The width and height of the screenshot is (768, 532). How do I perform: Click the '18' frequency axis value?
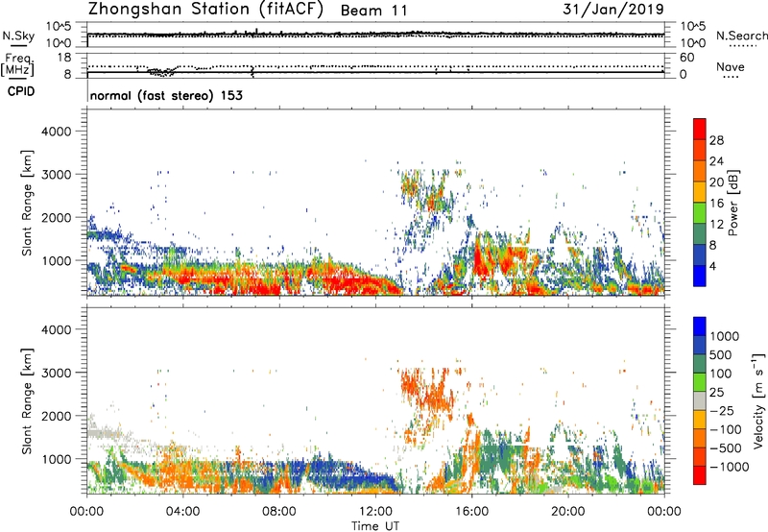(x=64, y=58)
